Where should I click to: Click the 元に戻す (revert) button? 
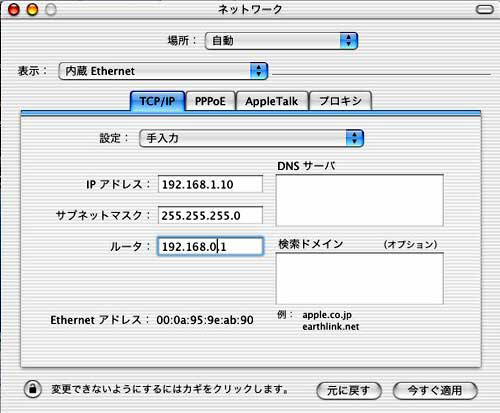349,390
